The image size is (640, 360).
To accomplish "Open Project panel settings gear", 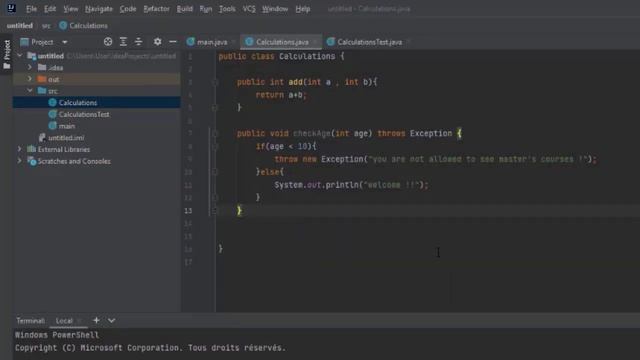I will coord(158,42).
